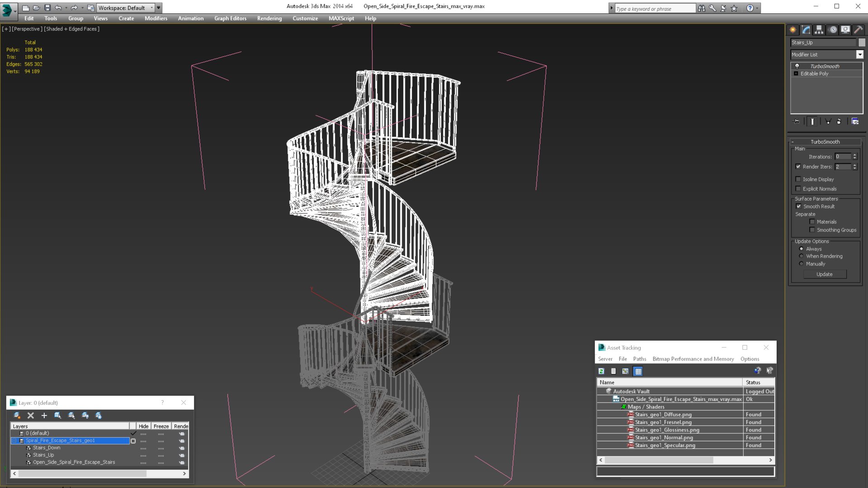Open the MAXScript menu
Viewport: 868px width, 488px height.
[341, 19]
